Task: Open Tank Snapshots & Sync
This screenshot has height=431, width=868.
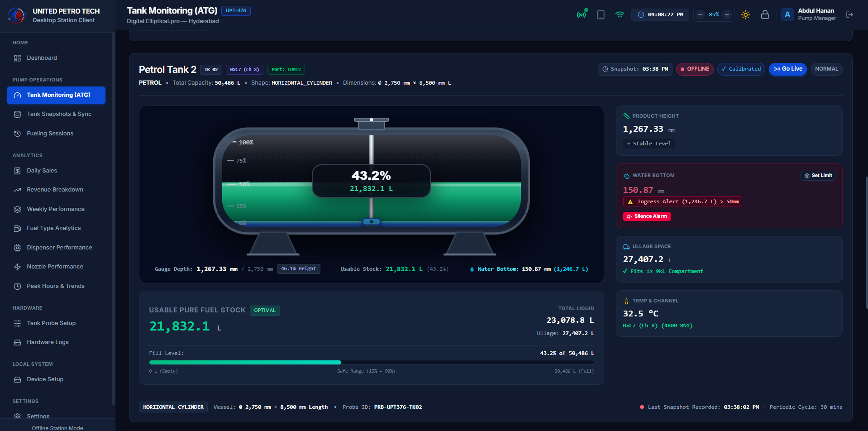Action: (56, 114)
